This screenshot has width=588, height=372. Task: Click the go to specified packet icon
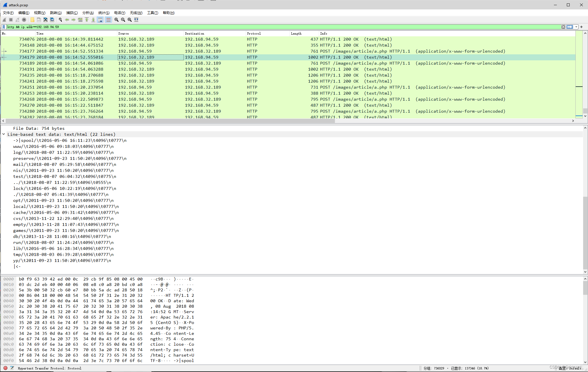click(x=80, y=20)
